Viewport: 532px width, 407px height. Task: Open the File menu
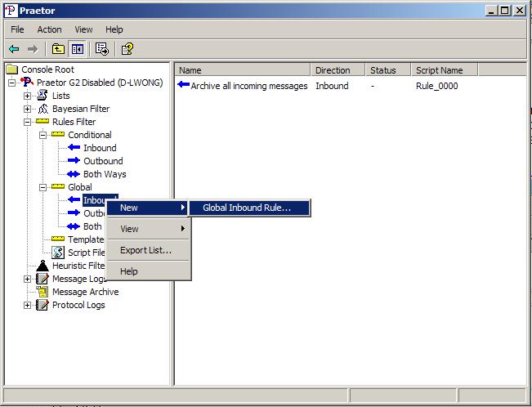click(17, 29)
